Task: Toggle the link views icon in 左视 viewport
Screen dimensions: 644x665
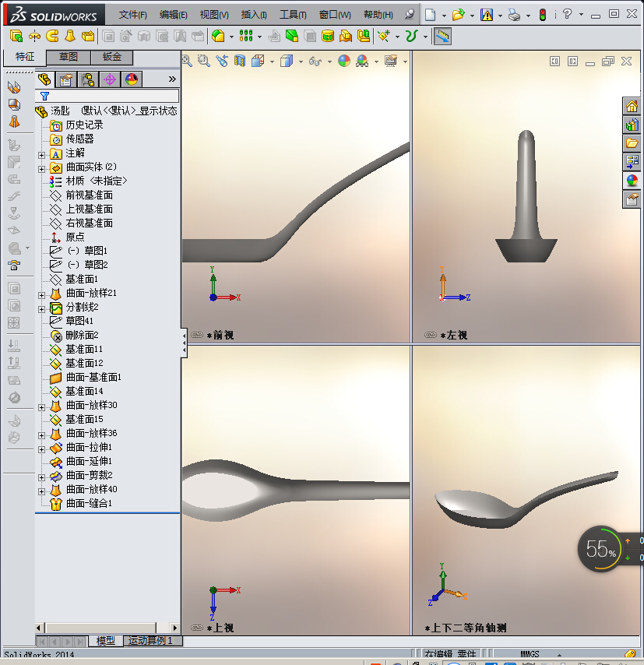Action: point(430,335)
